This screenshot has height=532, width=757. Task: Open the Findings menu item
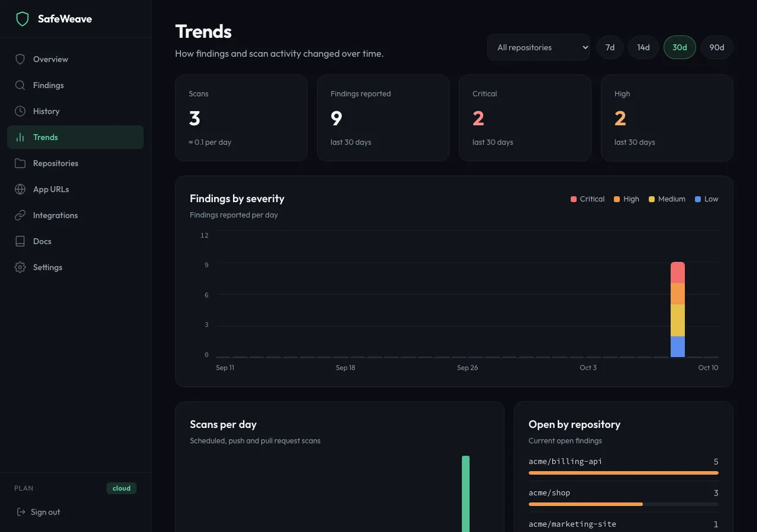(x=75, y=85)
